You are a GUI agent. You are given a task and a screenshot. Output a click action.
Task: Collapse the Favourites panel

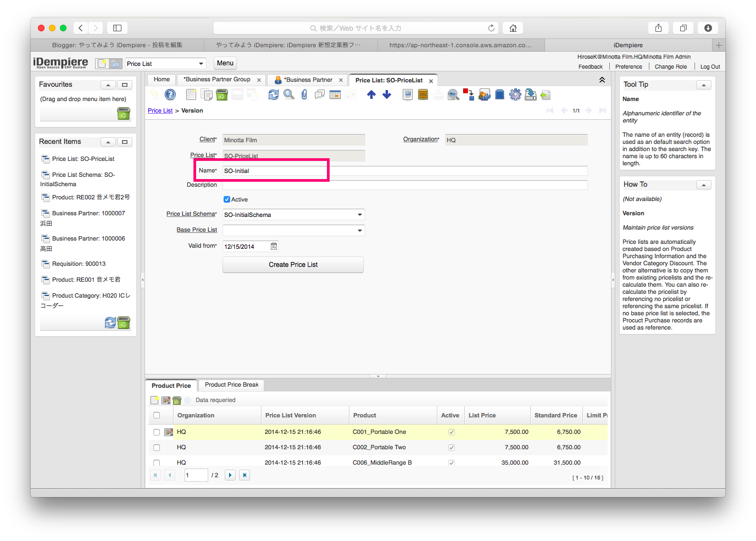click(108, 85)
